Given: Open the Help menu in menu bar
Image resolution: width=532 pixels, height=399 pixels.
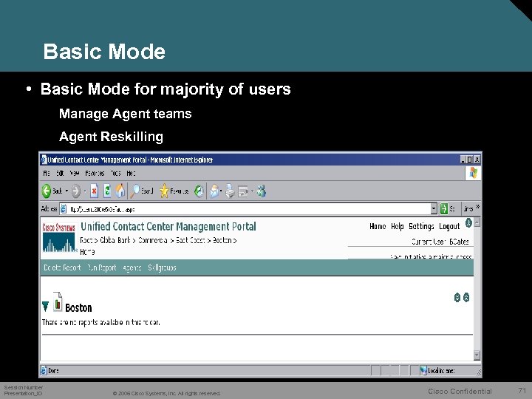Looking at the screenshot, I should pos(131,174).
